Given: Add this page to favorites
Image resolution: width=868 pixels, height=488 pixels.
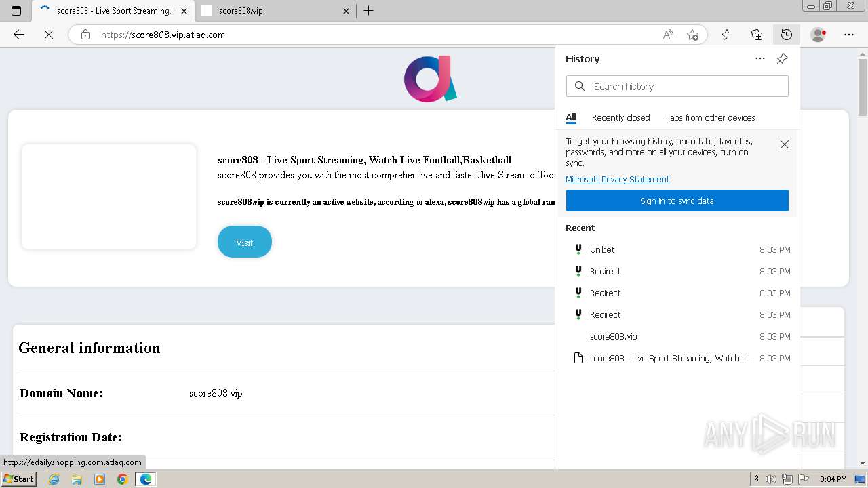Looking at the screenshot, I should (x=692, y=35).
